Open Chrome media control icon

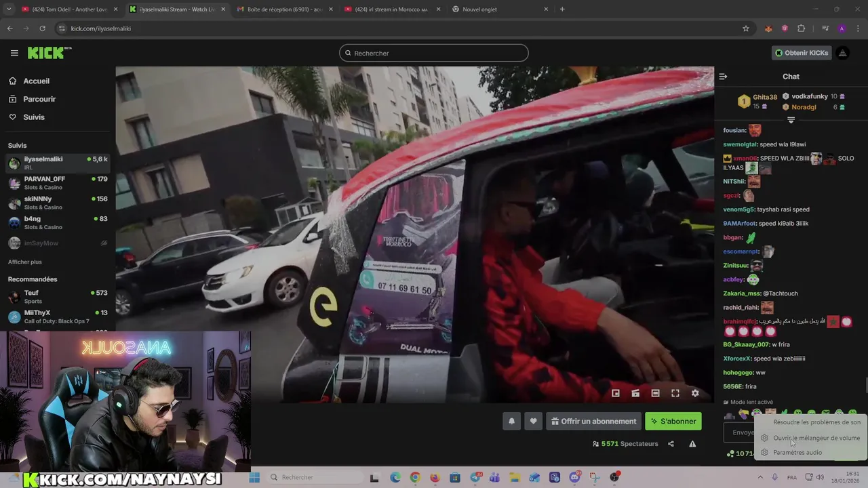click(x=825, y=28)
